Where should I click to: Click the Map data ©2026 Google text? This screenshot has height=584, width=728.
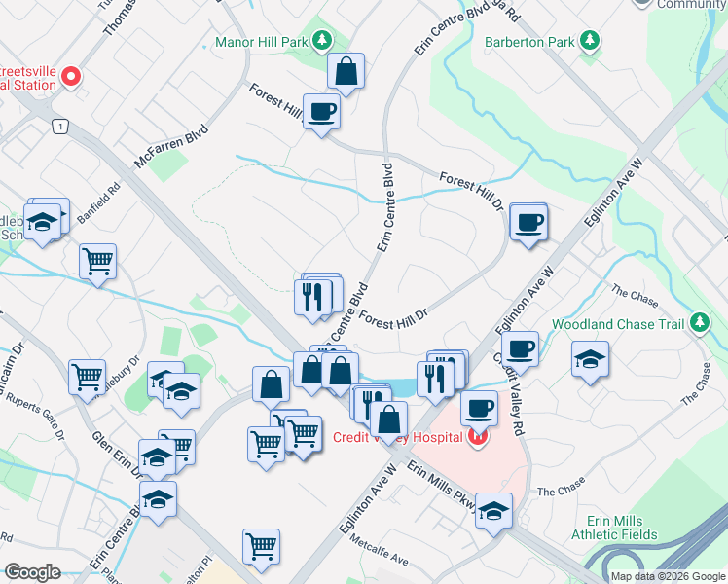coord(669,576)
